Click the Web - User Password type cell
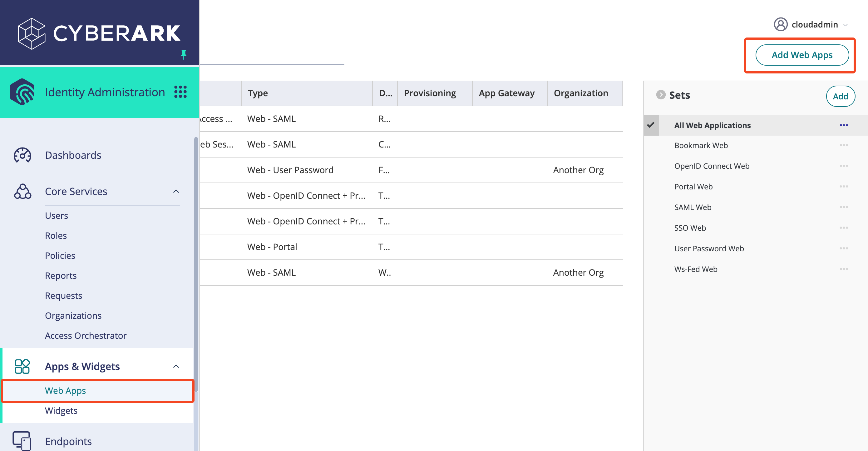This screenshot has height=451, width=868. coord(290,170)
